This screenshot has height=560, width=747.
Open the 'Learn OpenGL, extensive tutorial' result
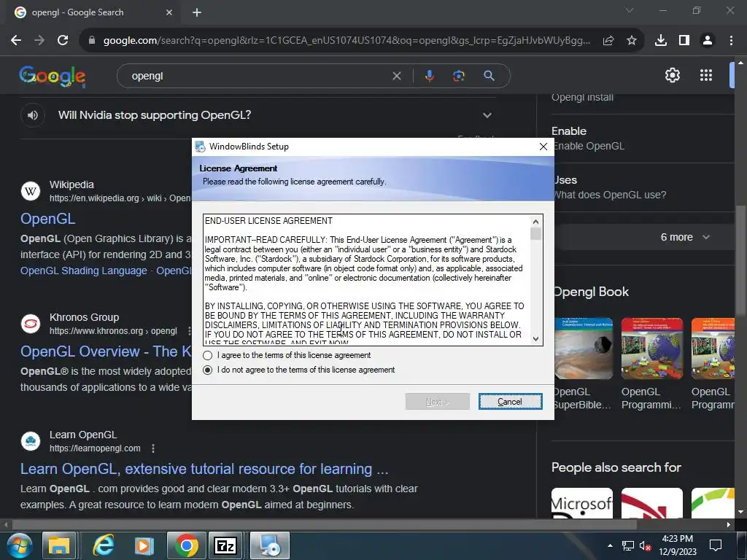204,469
